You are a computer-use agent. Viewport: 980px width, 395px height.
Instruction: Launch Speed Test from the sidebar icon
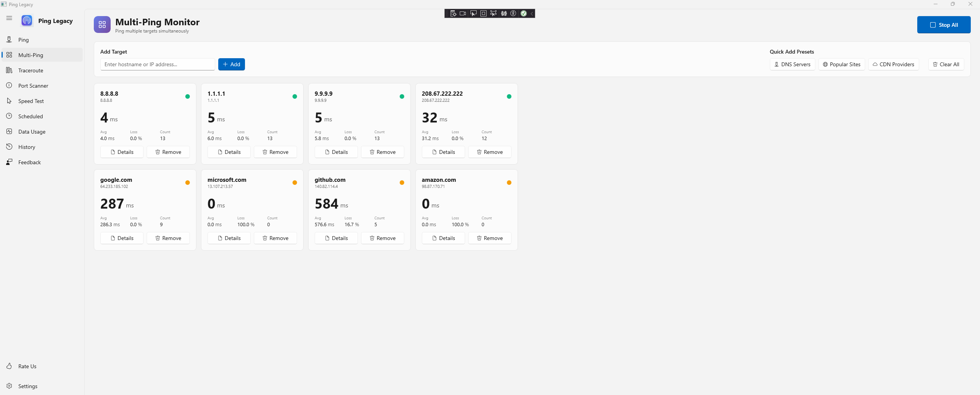(9, 101)
